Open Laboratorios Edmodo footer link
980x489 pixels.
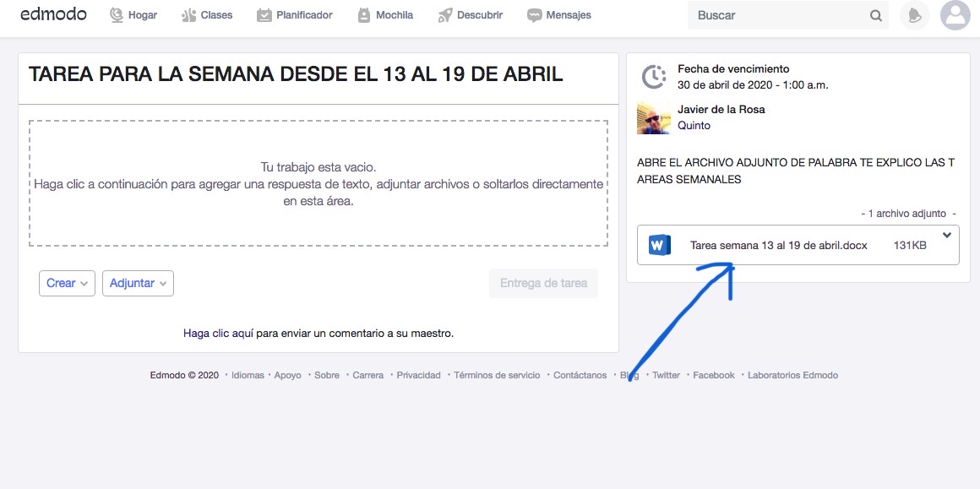[x=793, y=375]
